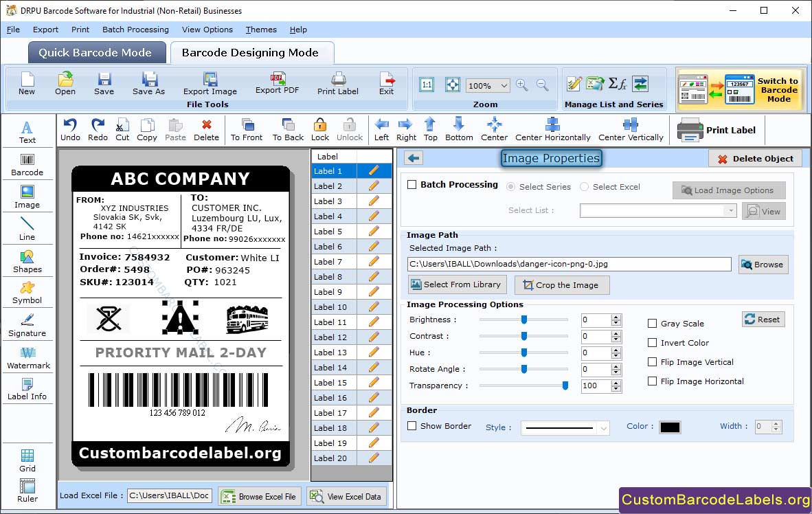
Task: Select the Signature tool
Action: click(27, 325)
